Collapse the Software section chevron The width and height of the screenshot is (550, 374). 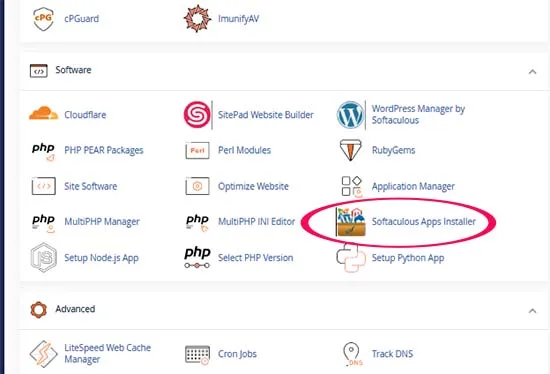point(532,72)
